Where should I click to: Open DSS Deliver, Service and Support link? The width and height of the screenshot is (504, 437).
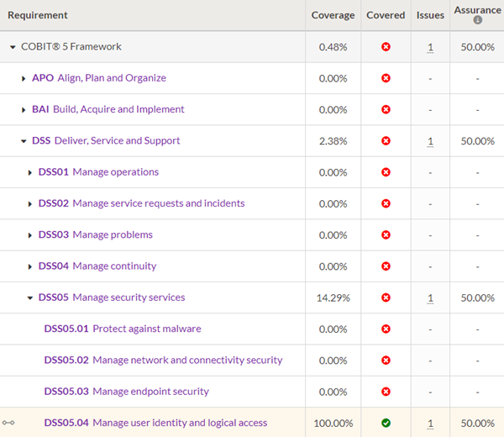tap(106, 141)
